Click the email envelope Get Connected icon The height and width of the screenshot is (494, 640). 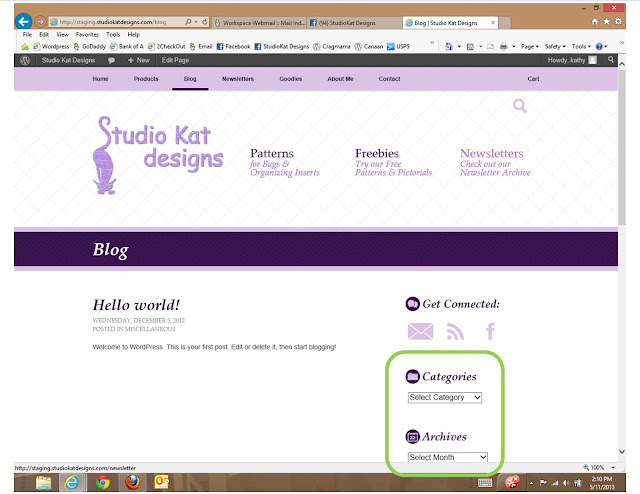tap(420, 331)
